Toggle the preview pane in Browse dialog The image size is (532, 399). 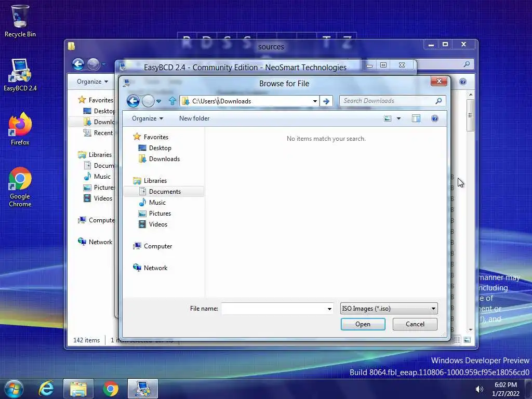pyautogui.click(x=416, y=118)
